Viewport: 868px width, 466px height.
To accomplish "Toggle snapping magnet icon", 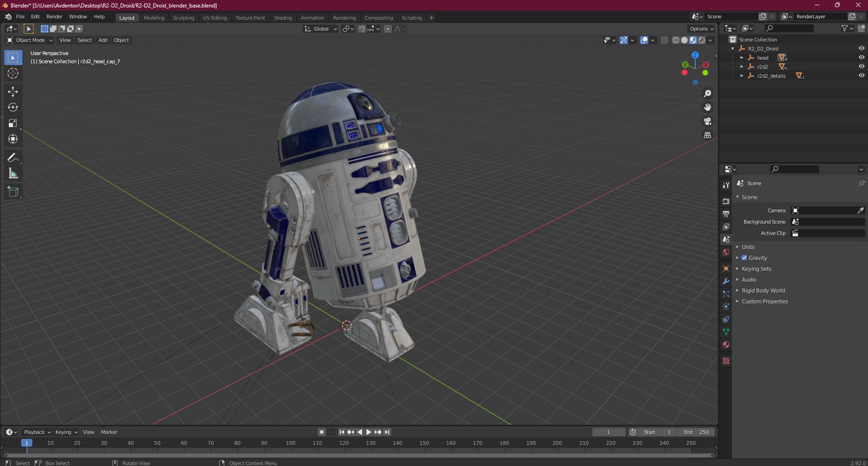I will point(362,29).
